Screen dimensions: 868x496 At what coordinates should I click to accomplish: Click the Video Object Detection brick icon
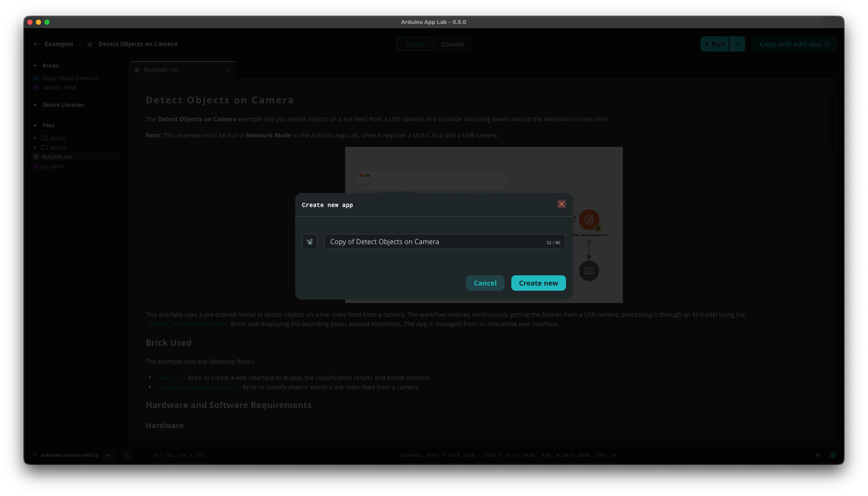[36, 79]
